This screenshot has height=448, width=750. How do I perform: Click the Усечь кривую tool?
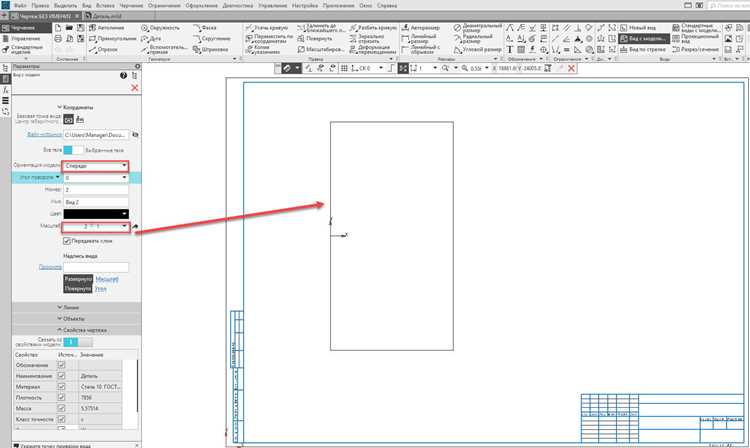point(266,28)
